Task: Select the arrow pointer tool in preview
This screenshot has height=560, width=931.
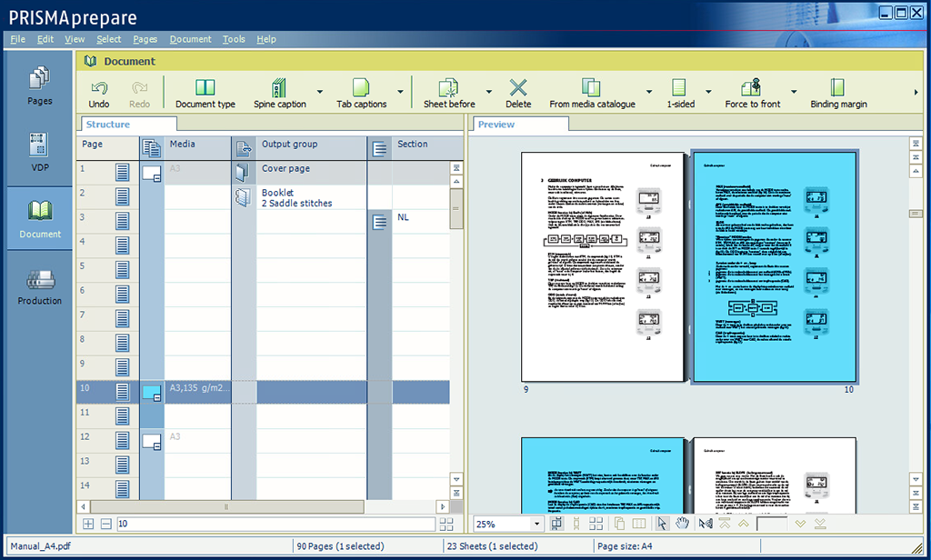Action: (662, 523)
